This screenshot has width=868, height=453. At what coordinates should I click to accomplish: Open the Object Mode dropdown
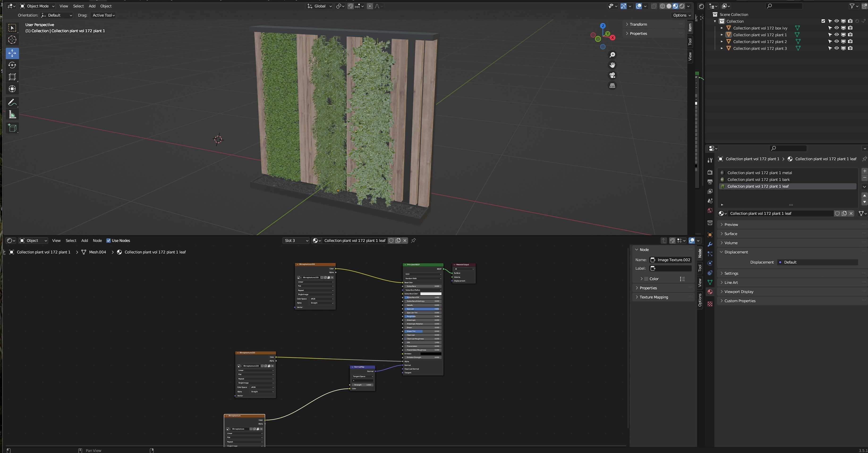point(37,6)
